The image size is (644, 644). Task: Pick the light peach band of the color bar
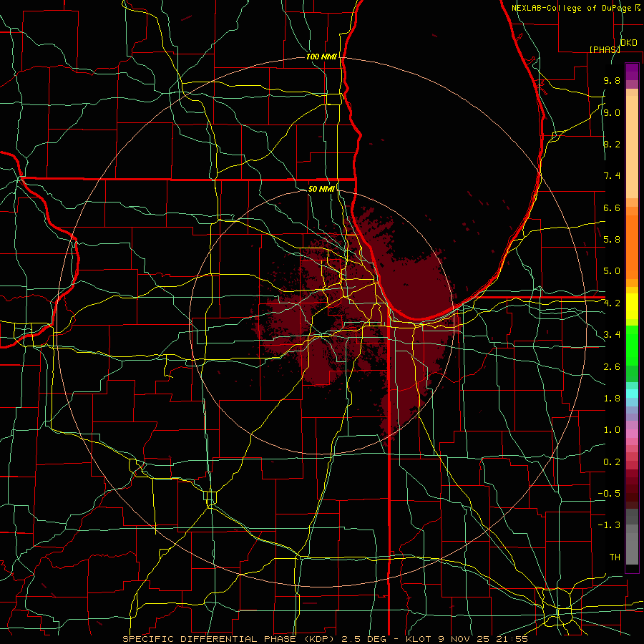[632, 147]
